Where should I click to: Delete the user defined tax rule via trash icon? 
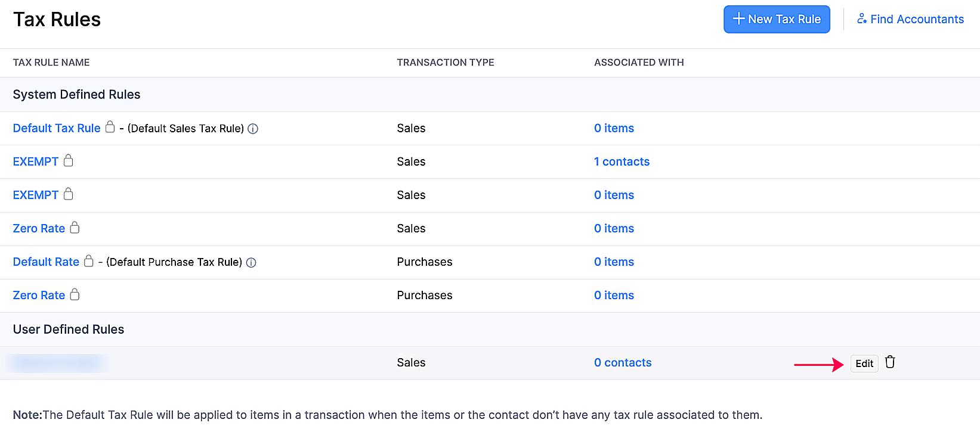pyautogui.click(x=890, y=362)
